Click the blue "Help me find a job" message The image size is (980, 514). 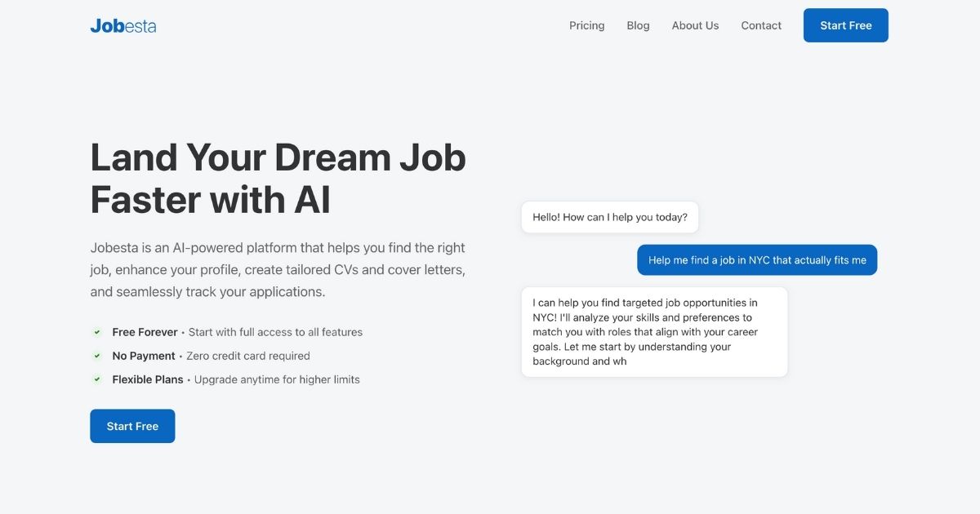(x=756, y=260)
